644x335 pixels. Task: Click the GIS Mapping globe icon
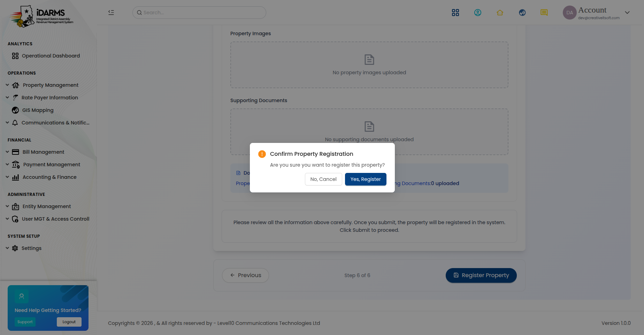[x=15, y=110]
